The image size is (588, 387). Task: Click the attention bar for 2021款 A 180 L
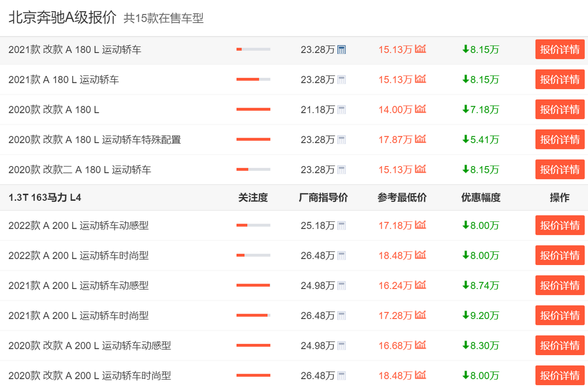tap(253, 79)
